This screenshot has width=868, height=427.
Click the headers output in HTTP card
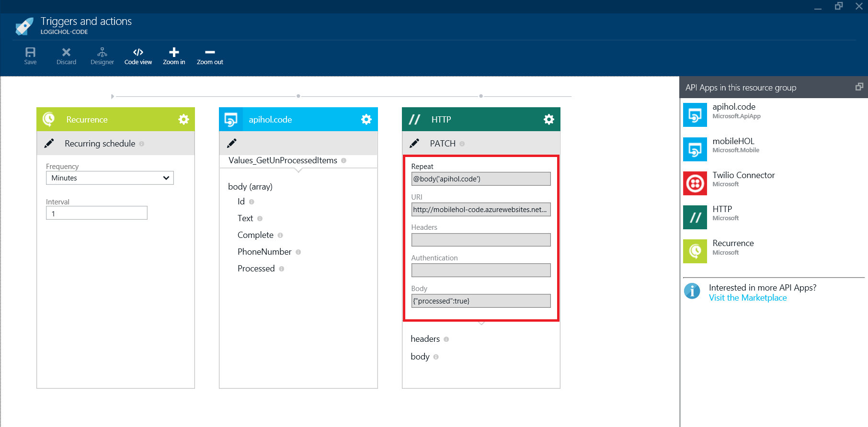tap(425, 339)
